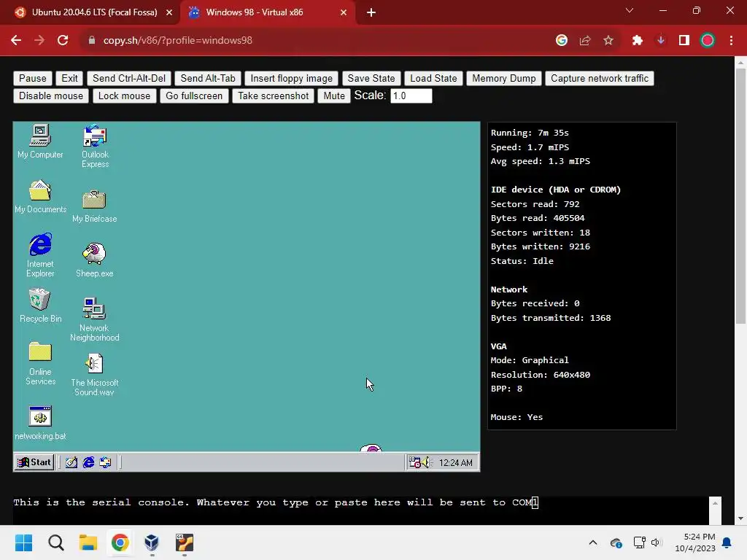
Task: Open browser downloads arrow
Action: pos(661,41)
